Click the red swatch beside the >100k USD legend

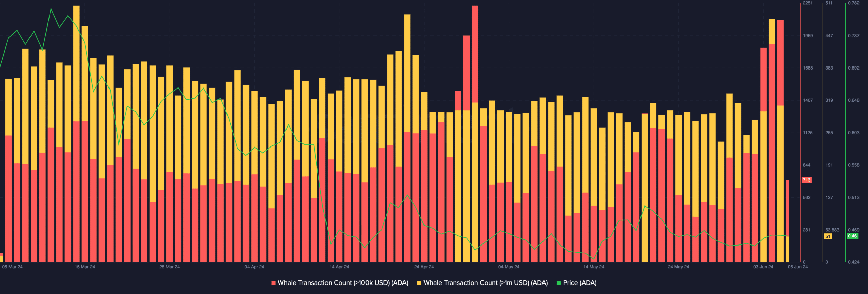tap(273, 283)
